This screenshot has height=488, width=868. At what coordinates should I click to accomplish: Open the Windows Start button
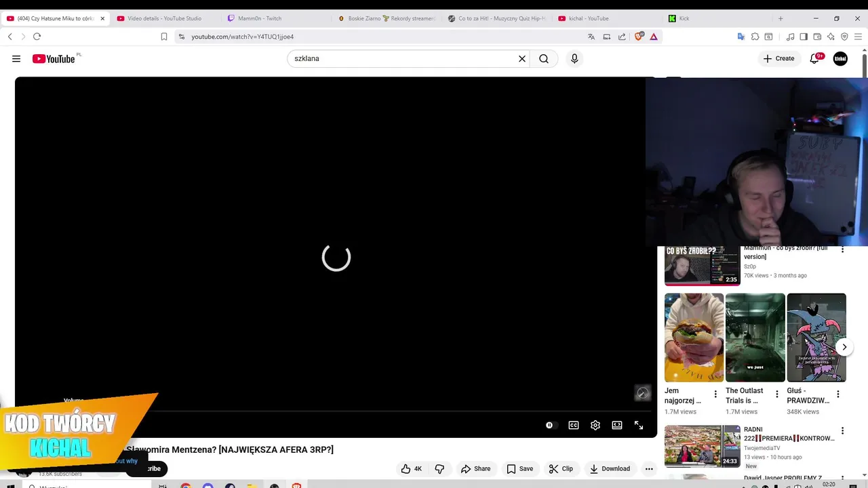click(x=10, y=485)
